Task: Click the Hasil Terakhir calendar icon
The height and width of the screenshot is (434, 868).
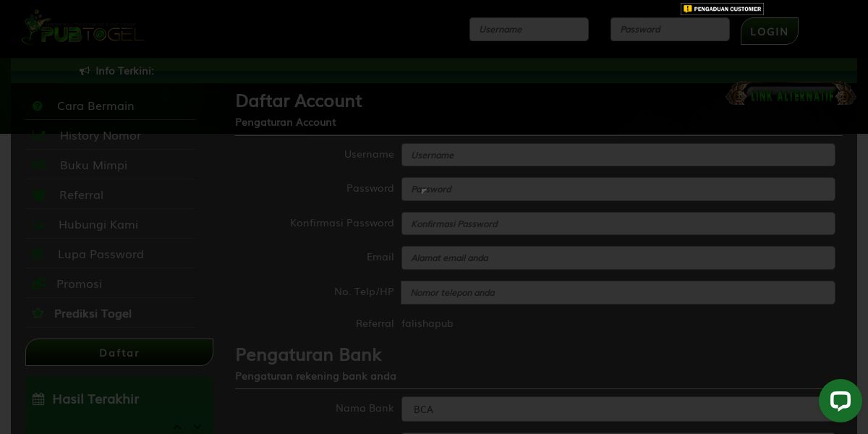Action: pos(38,399)
